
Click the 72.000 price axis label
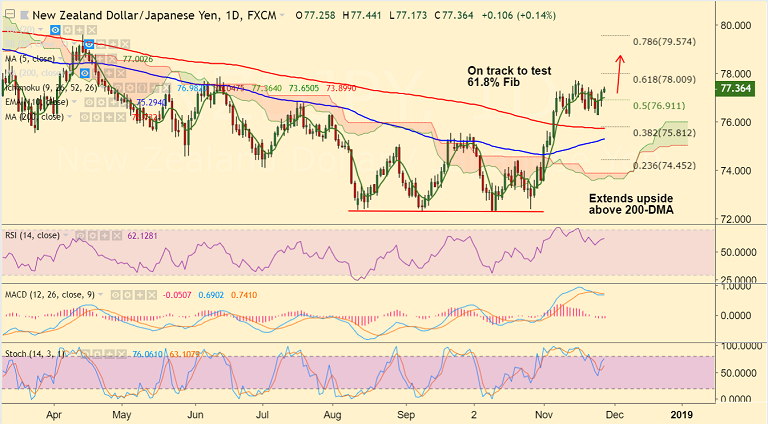tap(735, 219)
